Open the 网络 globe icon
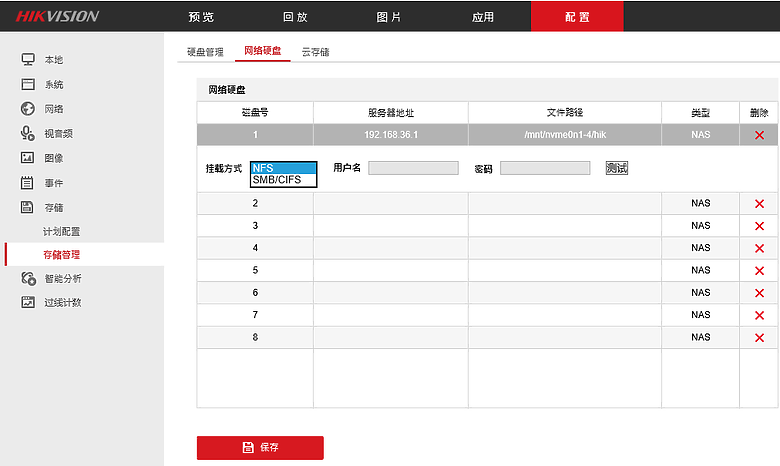 click(28, 108)
